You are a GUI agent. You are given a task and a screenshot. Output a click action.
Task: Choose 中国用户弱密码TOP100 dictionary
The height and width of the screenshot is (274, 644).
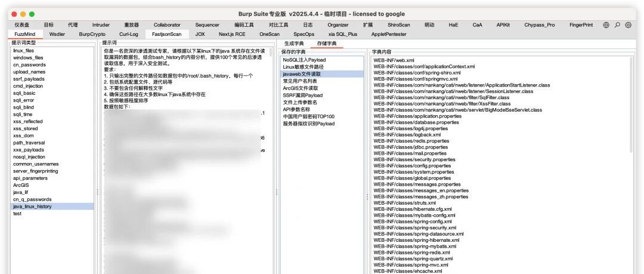(322, 116)
